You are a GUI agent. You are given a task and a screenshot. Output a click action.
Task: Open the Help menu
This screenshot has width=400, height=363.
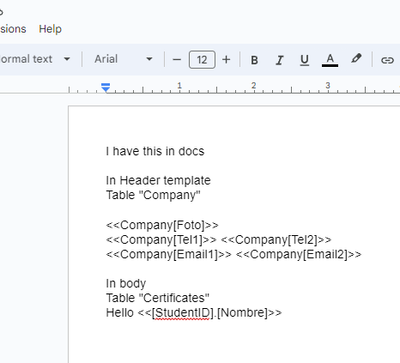point(50,29)
